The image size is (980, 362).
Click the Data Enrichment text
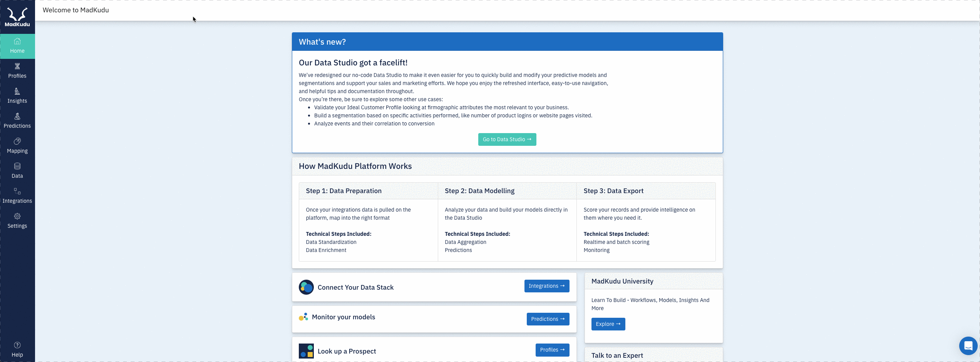pyautogui.click(x=326, y=250)
